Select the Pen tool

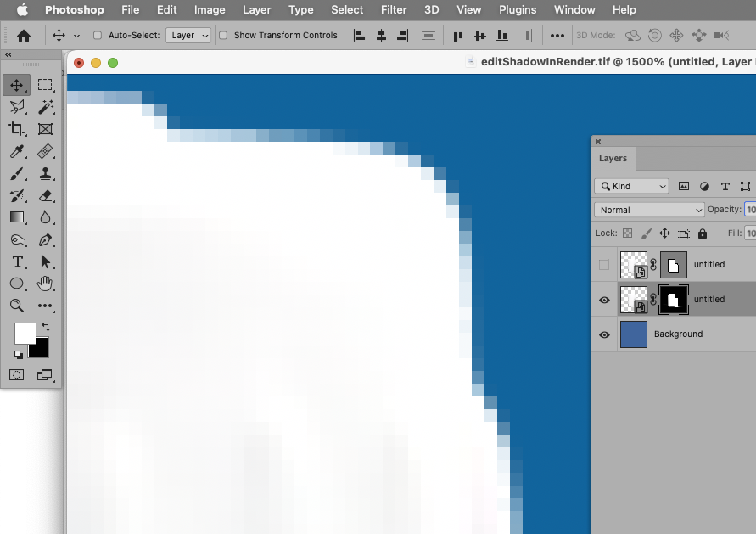pyautogui.click(x=46, y=239)
